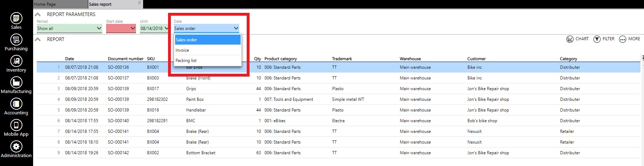
Task: Sort by the Trademark column header
Action: (x=342, y=59)
